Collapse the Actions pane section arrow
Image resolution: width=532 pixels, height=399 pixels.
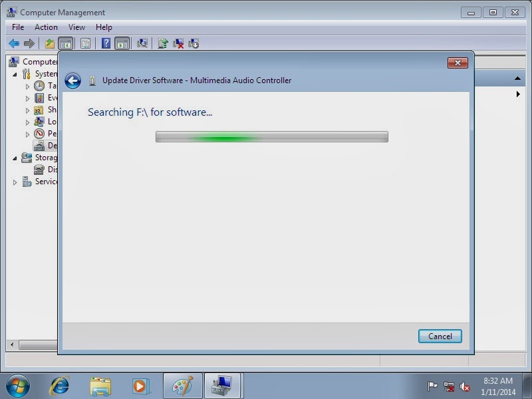[x=518, y=78]
